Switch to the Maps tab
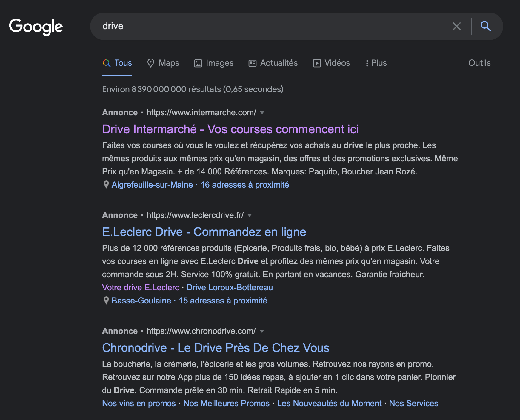Image resolution: width=520 pixels, height=420 pixels. (x=163, y=63)
